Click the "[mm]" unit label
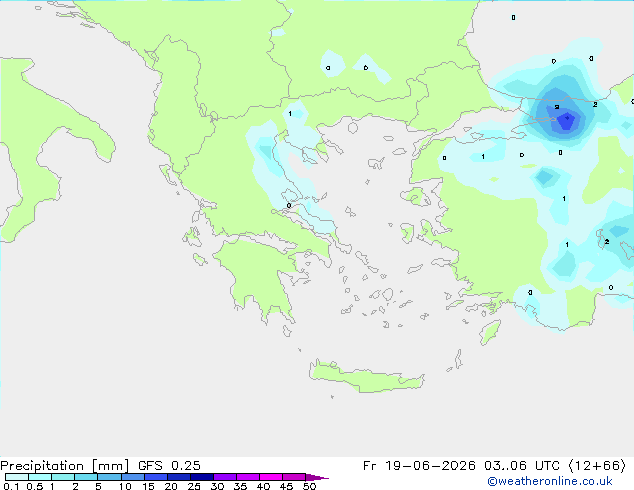634x490 pixels. tap(111, 466)
